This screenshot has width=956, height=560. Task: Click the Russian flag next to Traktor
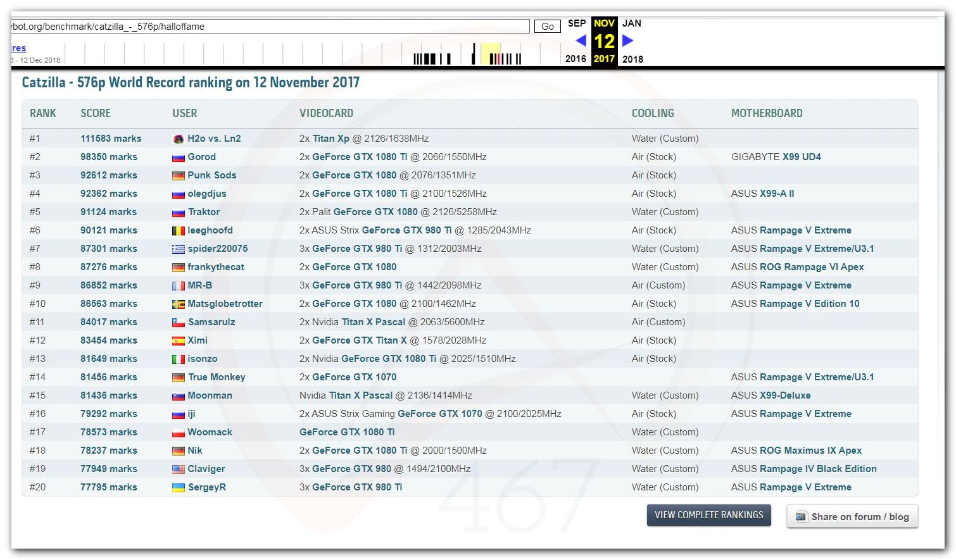[179, 213]
